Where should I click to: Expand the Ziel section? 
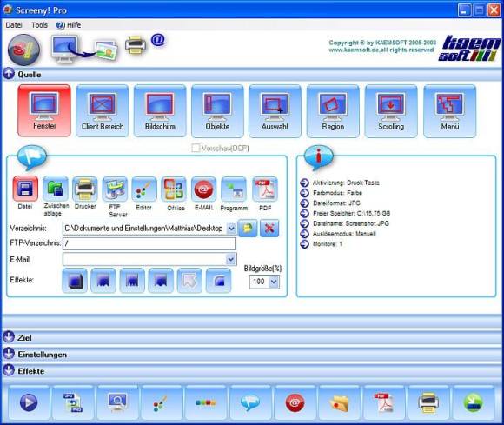click(9, 337)
